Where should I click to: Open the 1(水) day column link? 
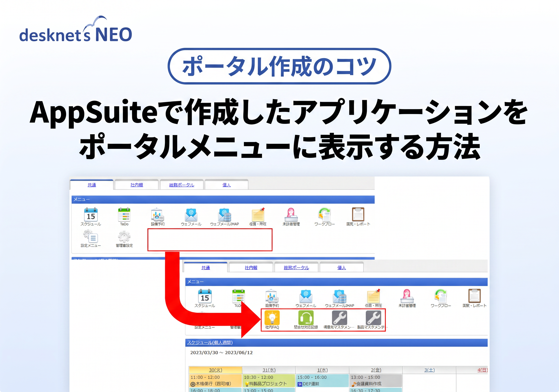[x=322, y=370]
